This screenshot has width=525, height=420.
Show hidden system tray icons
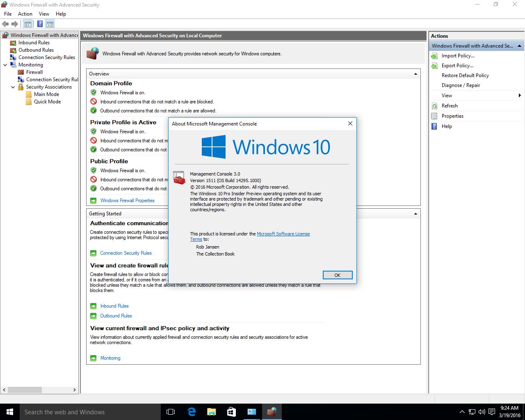462,412
